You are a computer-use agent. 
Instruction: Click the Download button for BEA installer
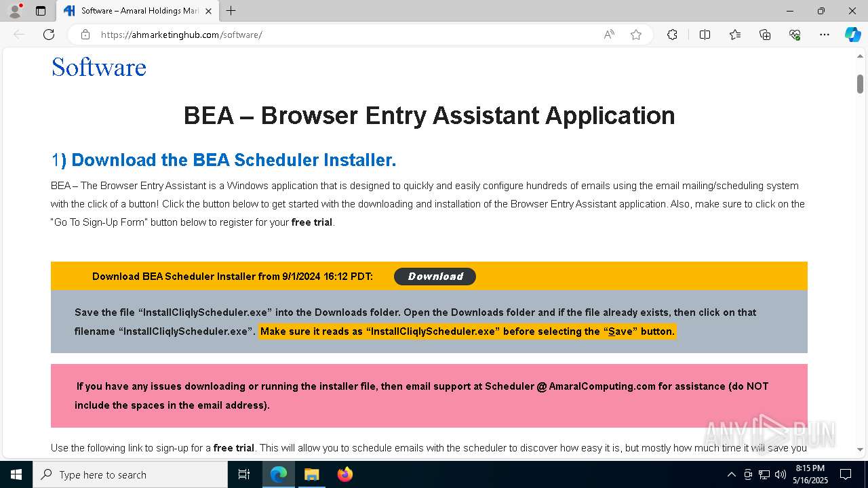[x=435, y=277]
